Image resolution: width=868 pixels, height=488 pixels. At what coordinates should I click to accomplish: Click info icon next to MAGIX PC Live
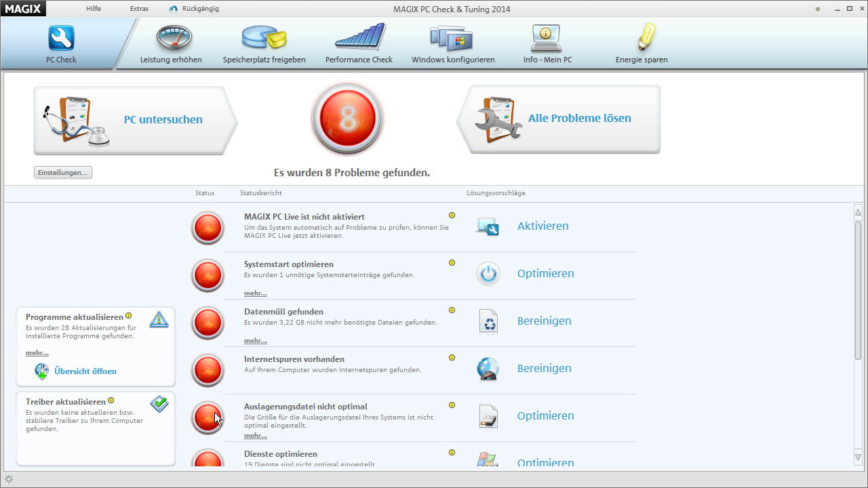452,216
